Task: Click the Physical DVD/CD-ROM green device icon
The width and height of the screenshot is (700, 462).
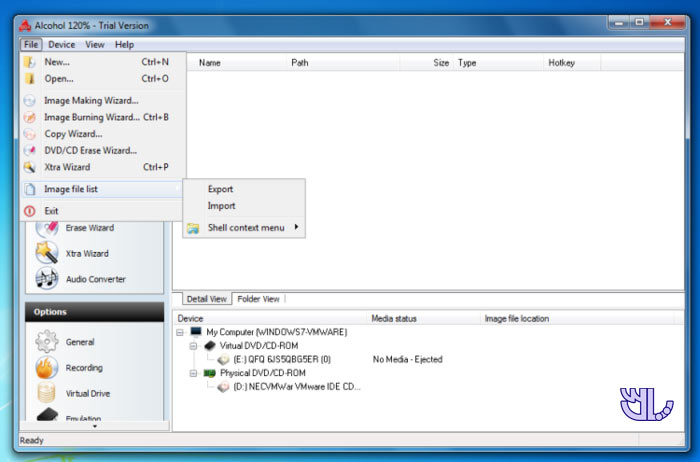Action: 210,373
